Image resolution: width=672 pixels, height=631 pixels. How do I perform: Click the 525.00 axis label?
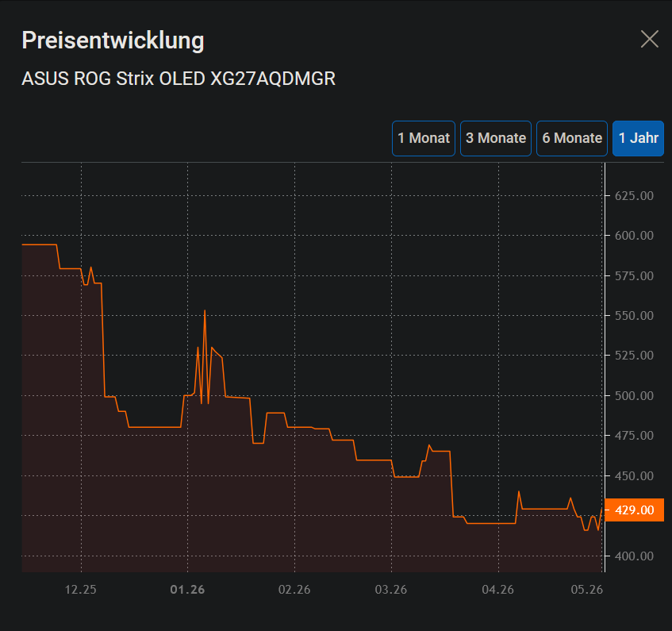pyautogui.click(x=634, y=356)
